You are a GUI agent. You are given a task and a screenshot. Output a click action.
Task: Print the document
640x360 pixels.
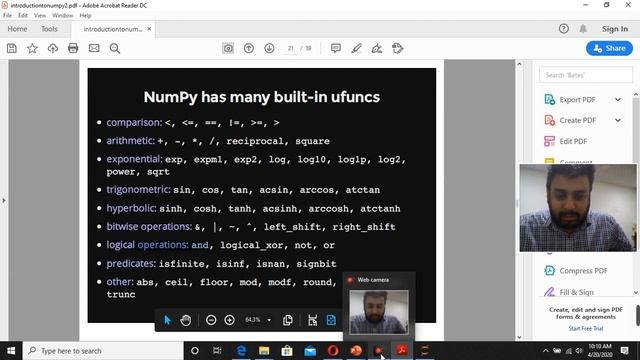tap(73, 48)
